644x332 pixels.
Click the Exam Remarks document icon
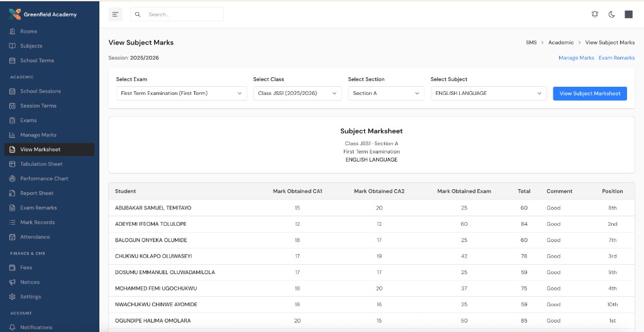pos(13,207)
